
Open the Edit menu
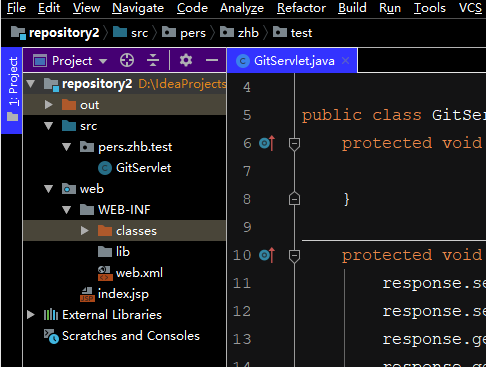49,8
